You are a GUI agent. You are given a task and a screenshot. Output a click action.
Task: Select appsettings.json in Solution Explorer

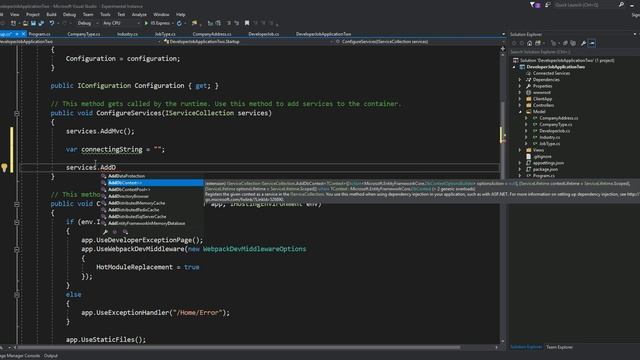pos(548,163)
